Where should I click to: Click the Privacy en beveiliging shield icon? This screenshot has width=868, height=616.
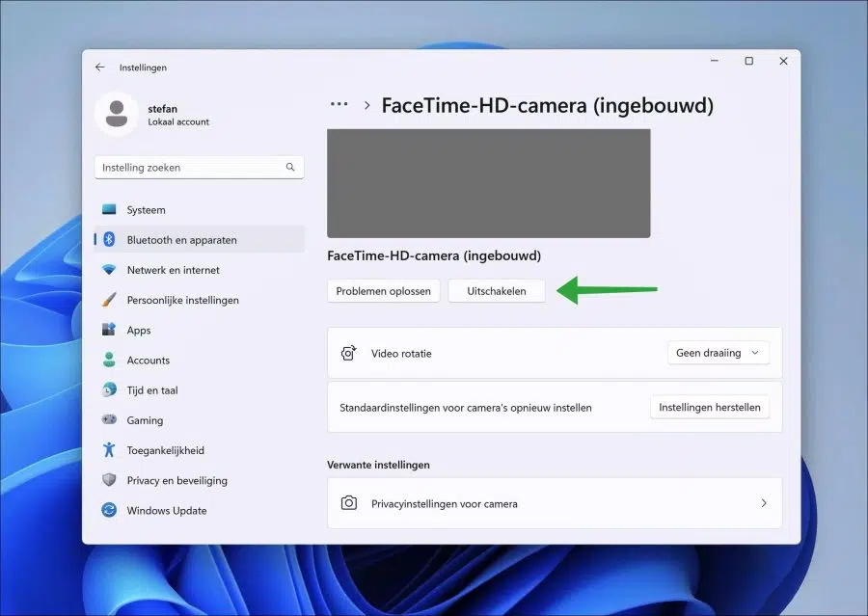click(109, 480)
